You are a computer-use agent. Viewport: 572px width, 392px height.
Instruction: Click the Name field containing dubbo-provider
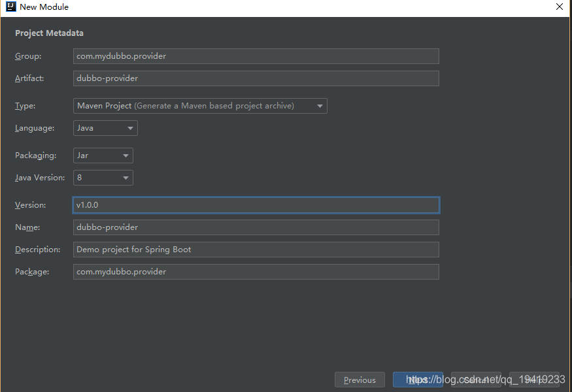256,227
